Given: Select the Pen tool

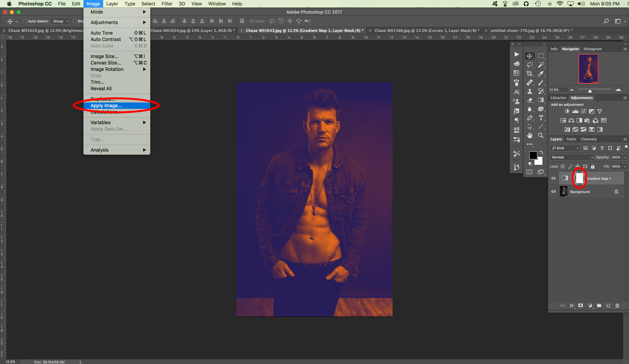Looking at the screenshot, I should pos(530,119).
